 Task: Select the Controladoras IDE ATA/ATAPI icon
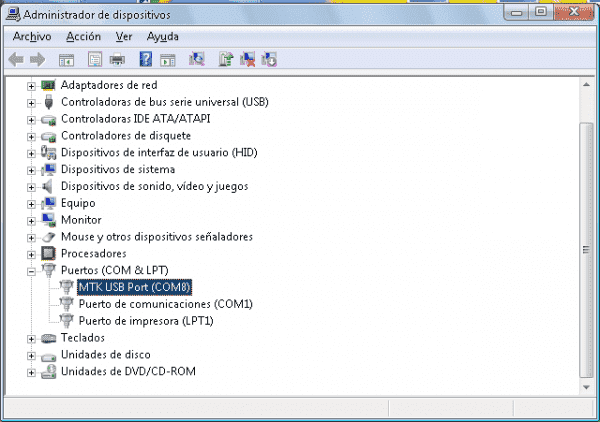tap(49, 120)
